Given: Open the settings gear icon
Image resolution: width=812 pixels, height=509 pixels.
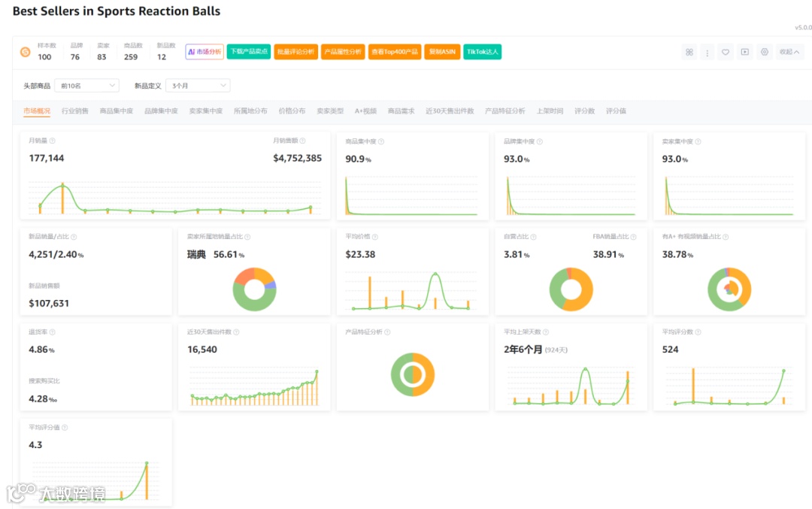Looking at the screenshot, I should point(765,52).
